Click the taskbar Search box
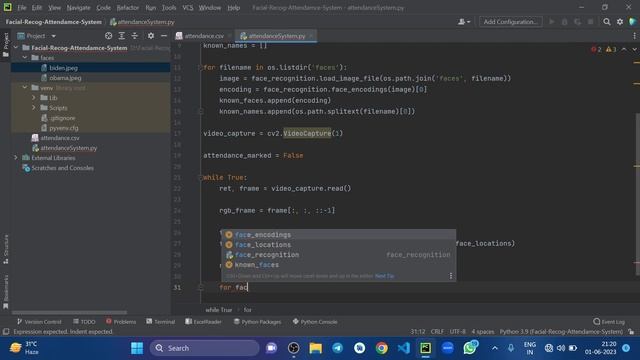The image size is (640, 360). pos(204,348)
